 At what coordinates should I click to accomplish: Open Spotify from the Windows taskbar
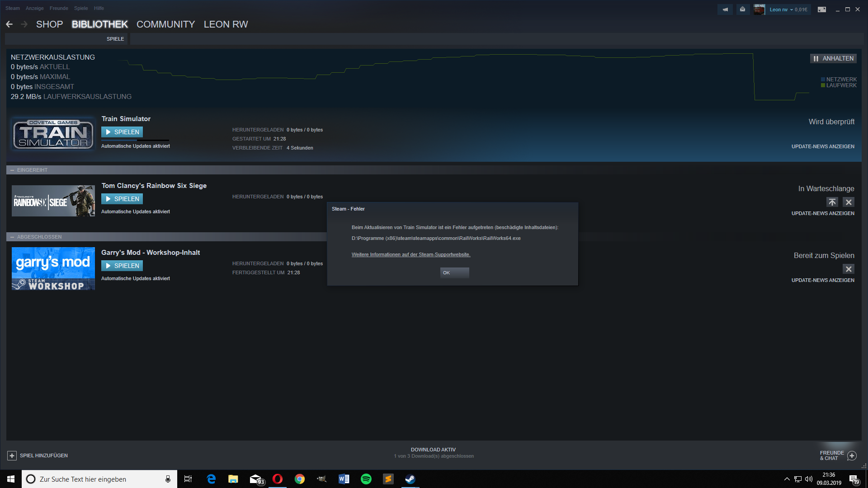pyautogui.click(x=366, y=479)
